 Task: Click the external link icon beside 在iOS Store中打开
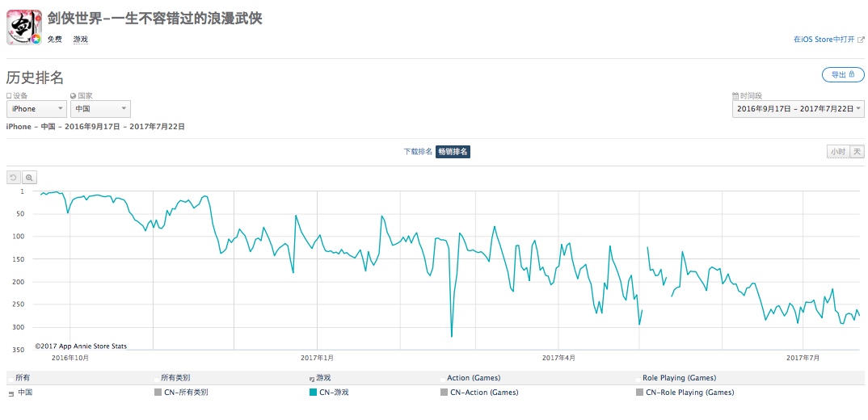[861, 39]
